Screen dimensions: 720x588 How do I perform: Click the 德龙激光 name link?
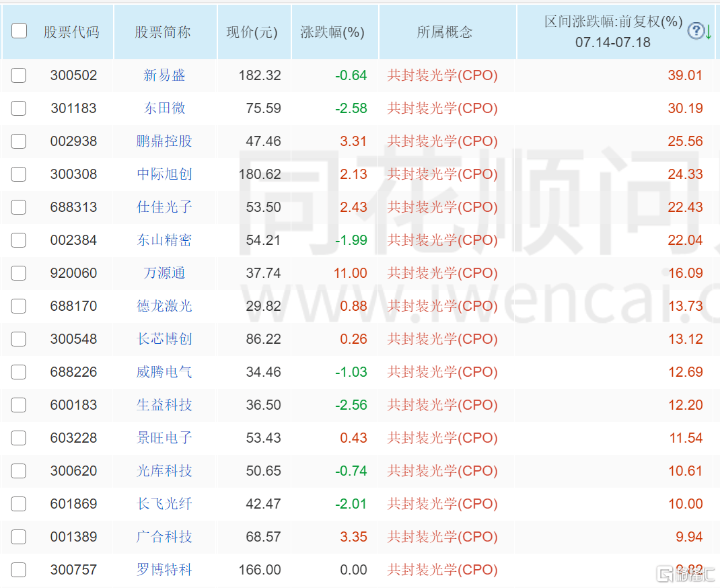[x=165, y=306]
